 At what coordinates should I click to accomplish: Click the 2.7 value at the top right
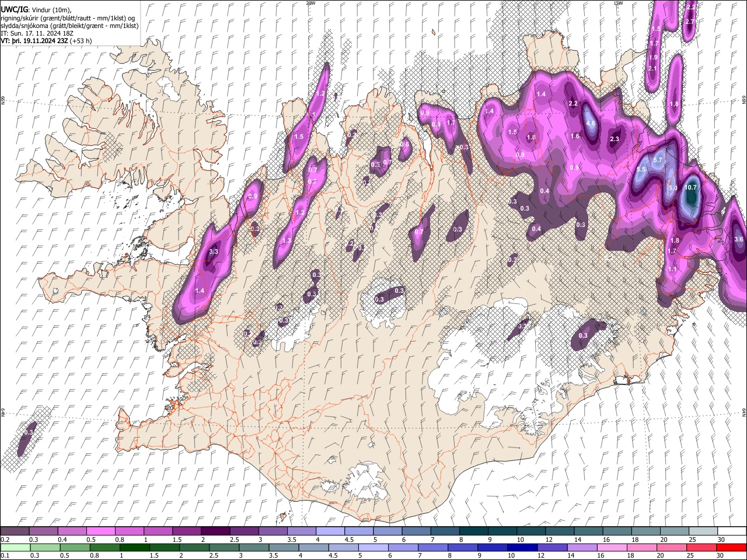(690, 22)
